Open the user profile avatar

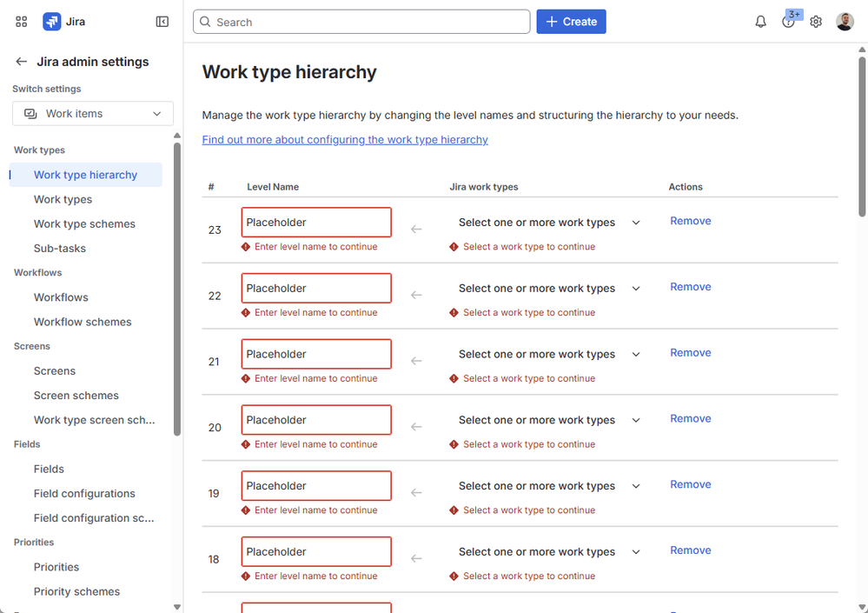click(x=845, y=22)
